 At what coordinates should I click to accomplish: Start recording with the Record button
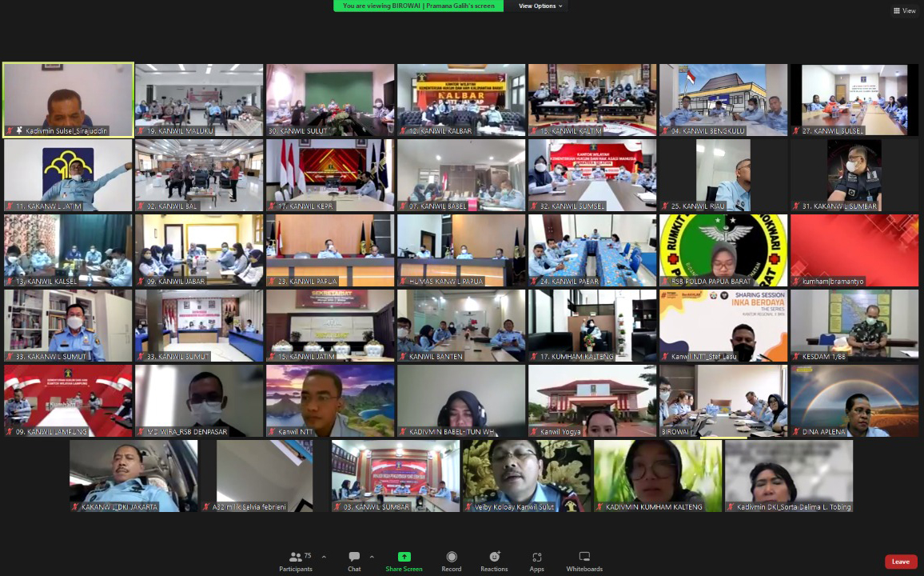tap(452, 560)
